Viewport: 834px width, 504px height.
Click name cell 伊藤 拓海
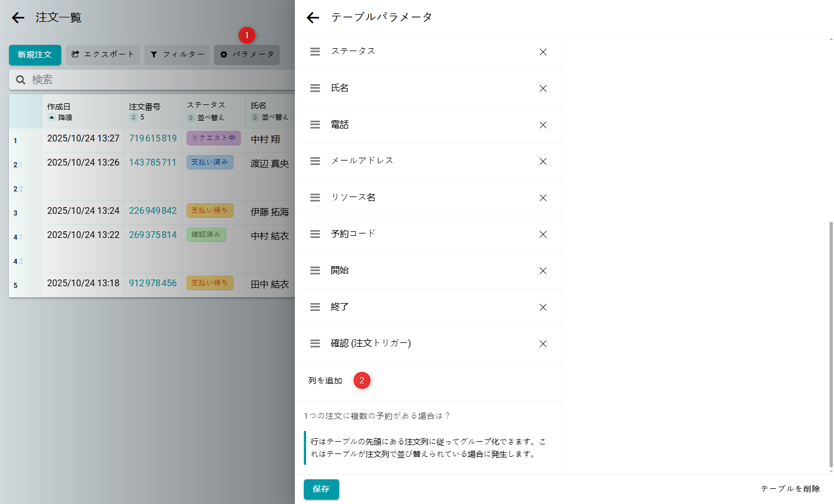tap(270, 212)
